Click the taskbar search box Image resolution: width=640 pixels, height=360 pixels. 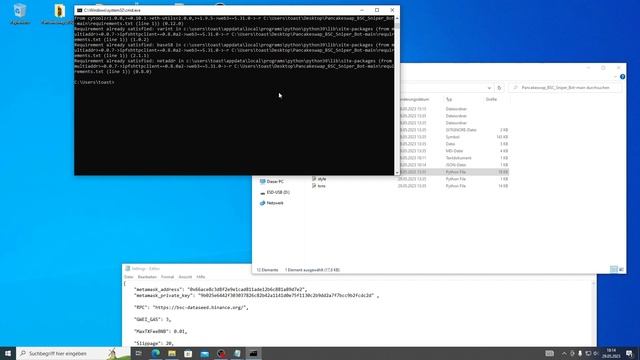(73, 353)
